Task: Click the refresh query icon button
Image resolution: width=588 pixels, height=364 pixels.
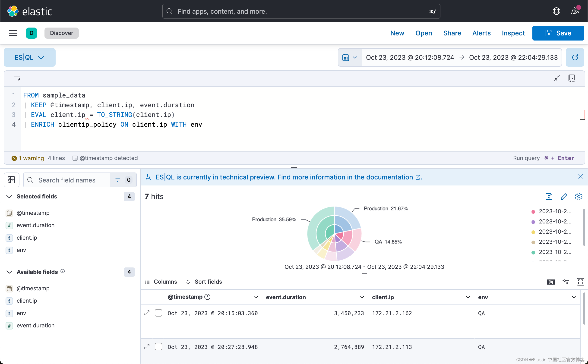Action: pyautogui.click(x=575, y=57)
